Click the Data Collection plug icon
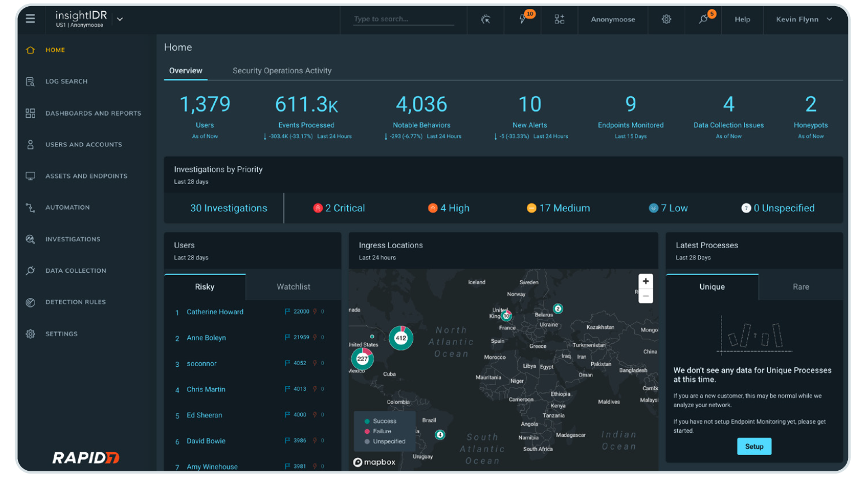 30,271
